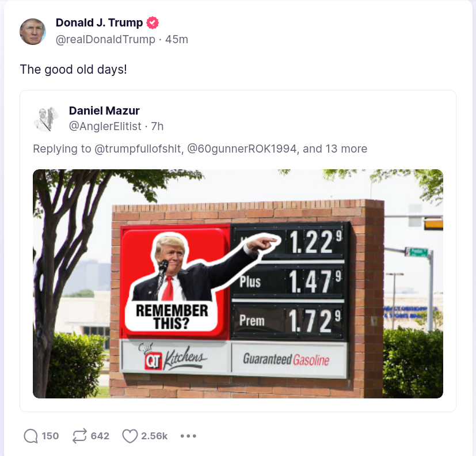The image size is (476, 456).
Task: Click the repost arrows icon
Action: (79, 436)
